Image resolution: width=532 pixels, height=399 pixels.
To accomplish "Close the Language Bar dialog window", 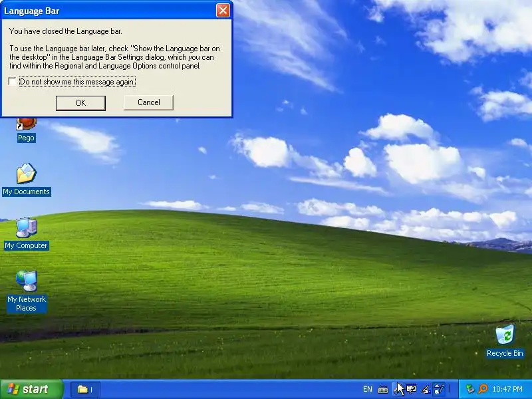I will coord(223,11).
